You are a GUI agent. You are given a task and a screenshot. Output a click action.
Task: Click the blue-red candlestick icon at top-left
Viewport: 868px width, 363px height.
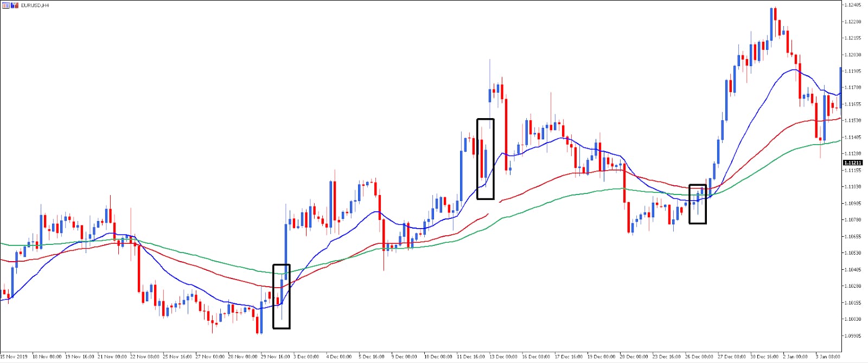click(14, 5)
